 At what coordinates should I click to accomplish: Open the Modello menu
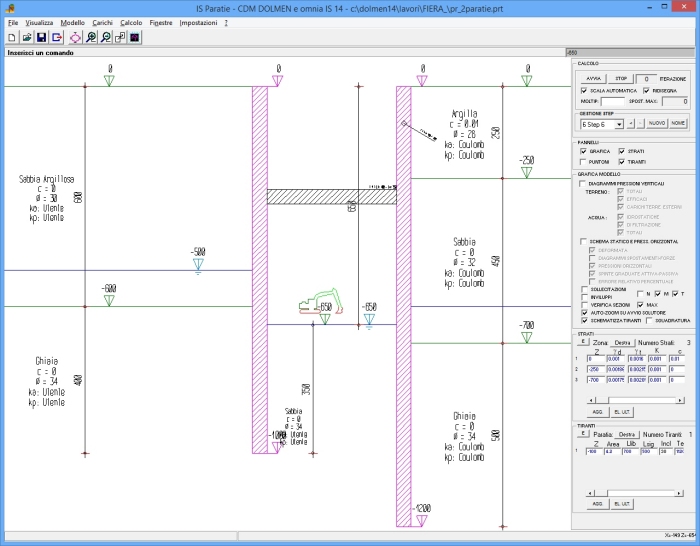73,23
